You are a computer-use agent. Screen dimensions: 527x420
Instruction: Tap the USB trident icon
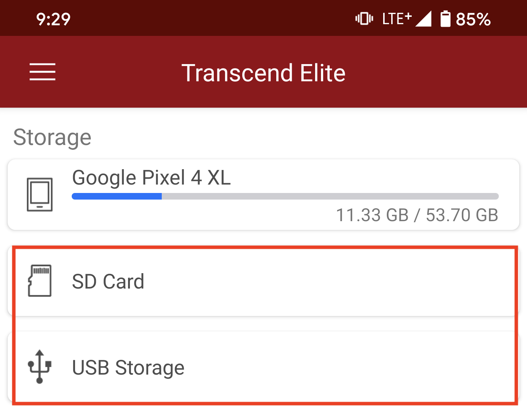click(x=40, y=367)
